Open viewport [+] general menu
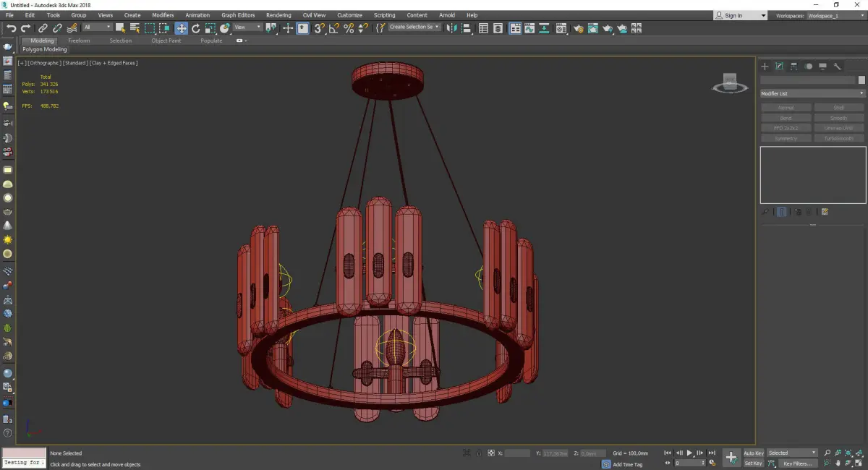 click(x=22, y=63)
